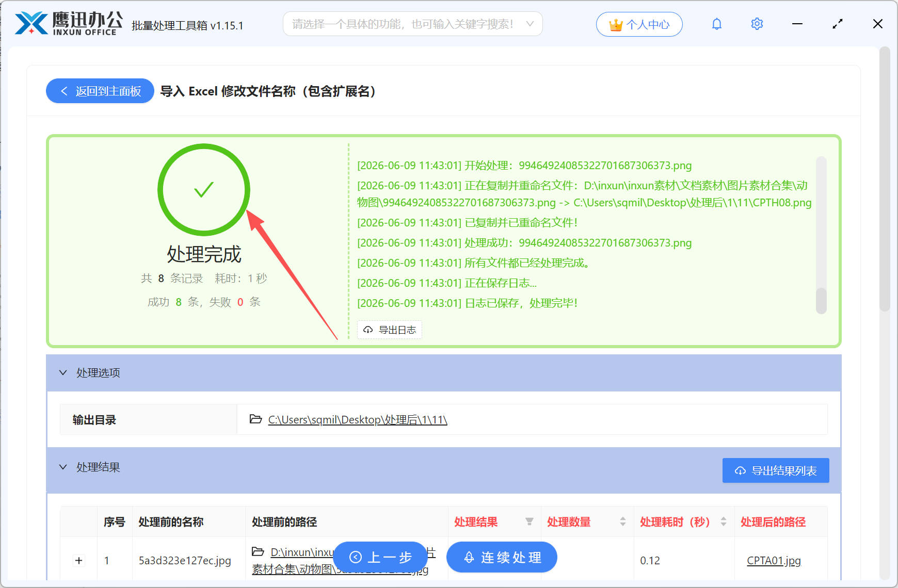Click 导出日志 button

point(390,330)
